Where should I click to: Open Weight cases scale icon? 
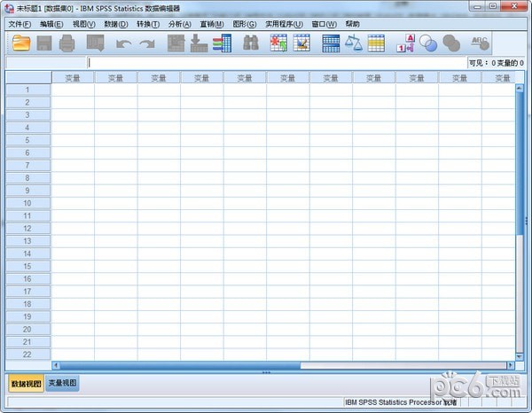tap(354, 43)
